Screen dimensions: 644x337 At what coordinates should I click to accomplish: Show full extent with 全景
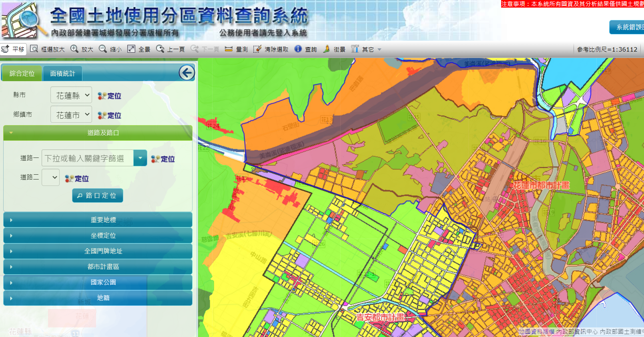pyautogui.click(x=139, y=49)
